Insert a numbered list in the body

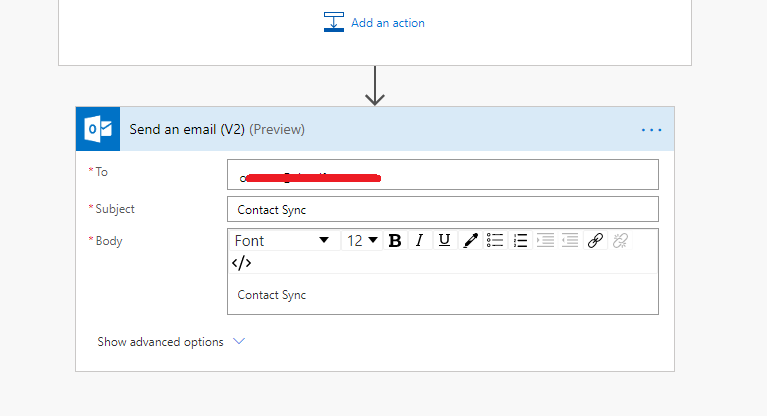pos(520,240)
